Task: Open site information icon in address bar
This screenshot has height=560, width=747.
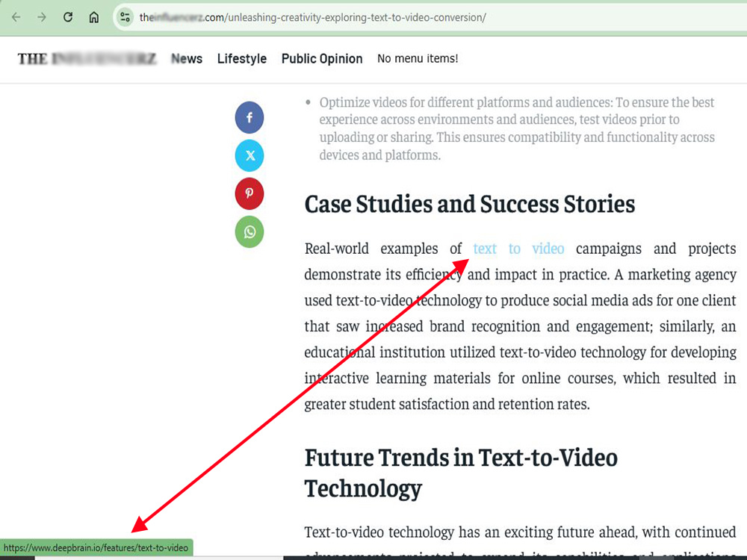Action: pyautogui.click(x=125, y=18)
